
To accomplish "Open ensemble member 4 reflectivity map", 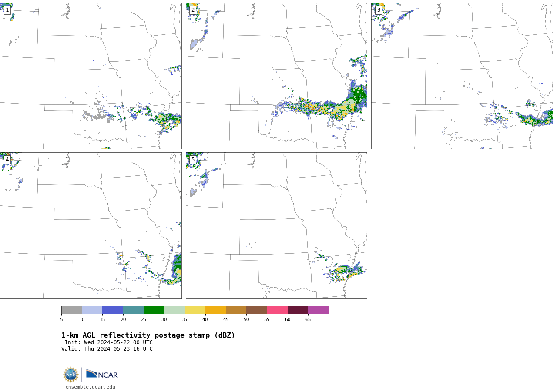I will pyautogui.click(x=91, y=225).
